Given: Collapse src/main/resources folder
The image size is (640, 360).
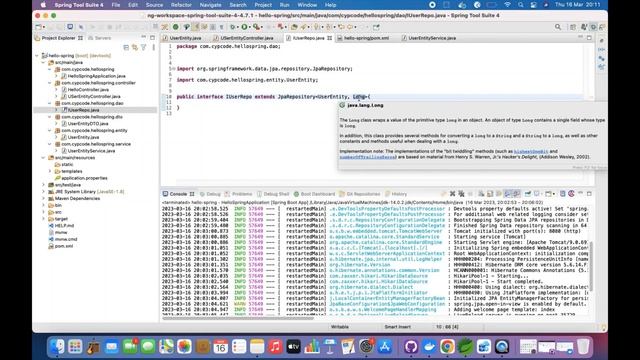Looking at the screenshot, I should (44, 158).
